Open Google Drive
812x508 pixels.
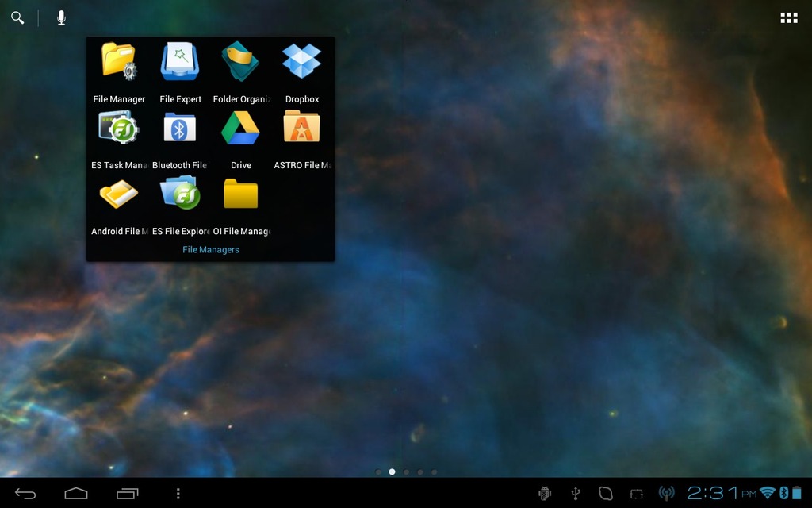coord(241,139)
